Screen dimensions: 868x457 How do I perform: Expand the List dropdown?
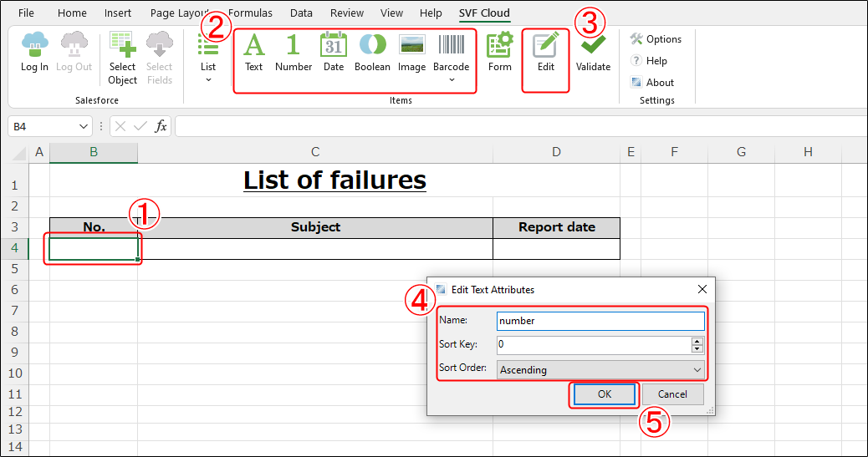click(x=208, y=80)
